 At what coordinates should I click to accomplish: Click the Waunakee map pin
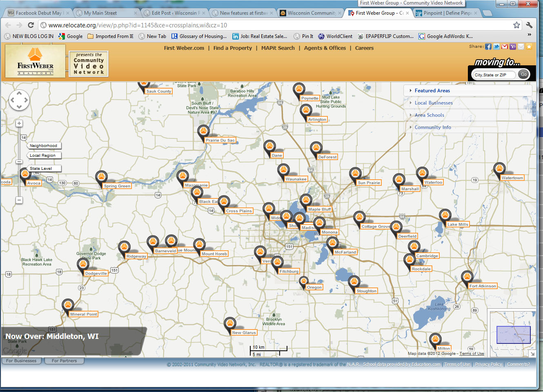[x=283, y=171]
